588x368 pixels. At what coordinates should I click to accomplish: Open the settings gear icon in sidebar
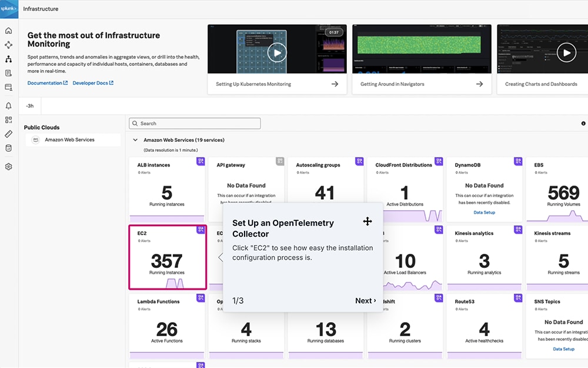coord(9,167)
